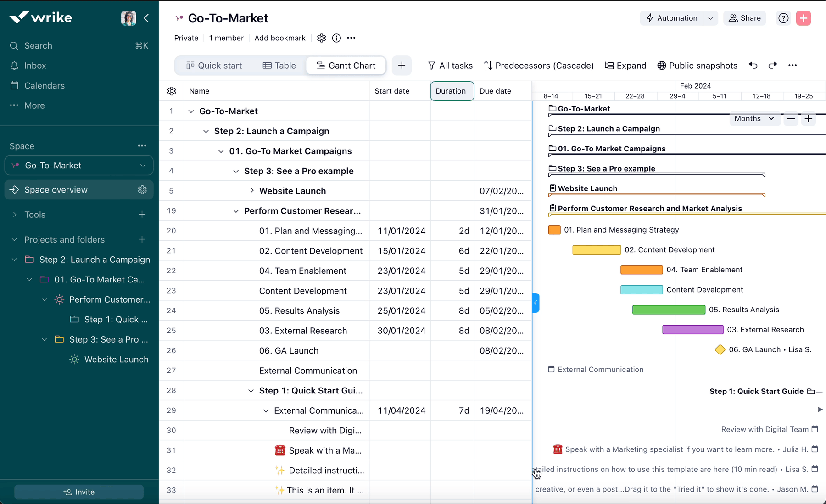This screenshot has height=504, width=826.
Task: Open the Months timescale dropdown
Action: click(754, 118)
